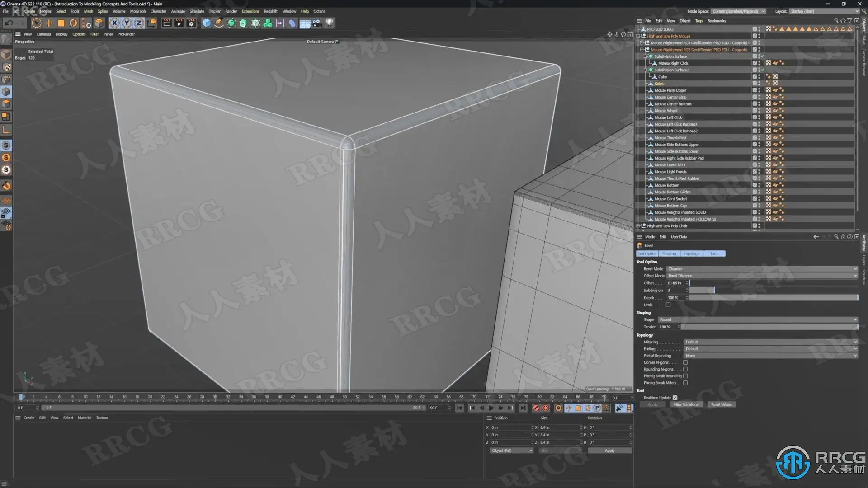
Task: Switch to the Shaping tab
Action: click(669, 253)
